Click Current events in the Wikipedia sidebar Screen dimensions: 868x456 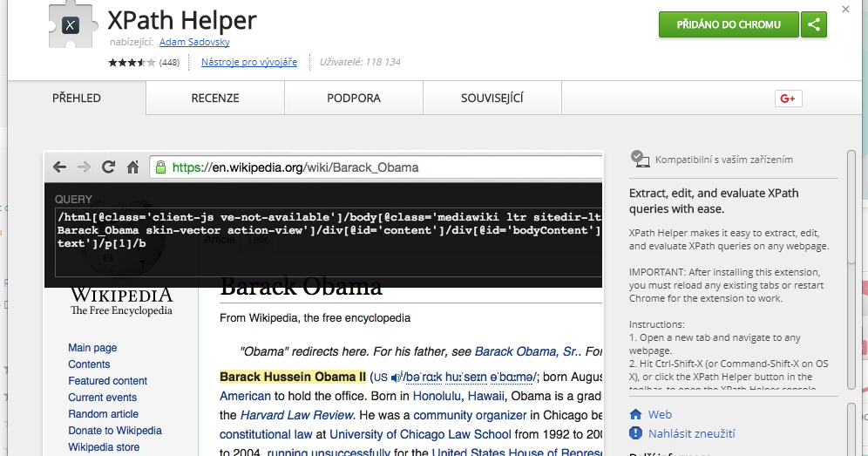(x=103, y=398)
